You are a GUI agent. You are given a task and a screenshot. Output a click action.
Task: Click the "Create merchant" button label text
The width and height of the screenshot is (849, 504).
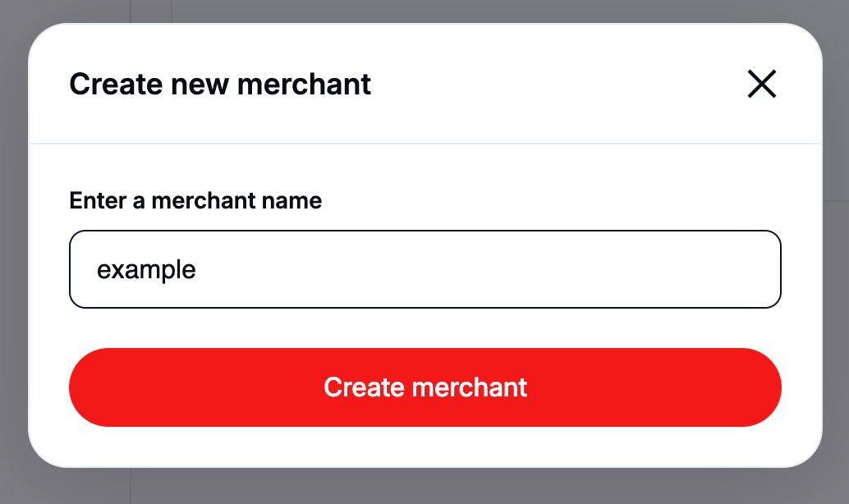(x=425, y=387)
